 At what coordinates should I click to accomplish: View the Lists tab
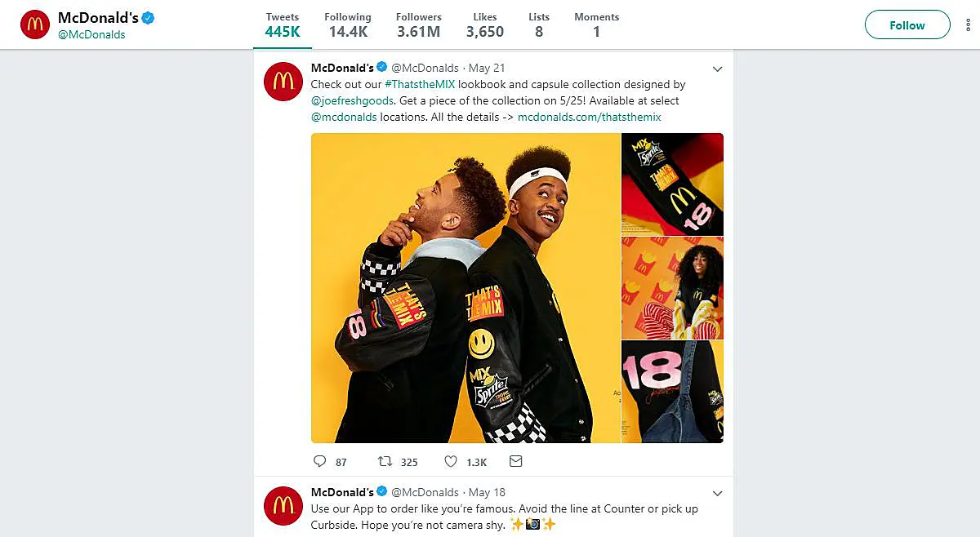click(539, 24)
